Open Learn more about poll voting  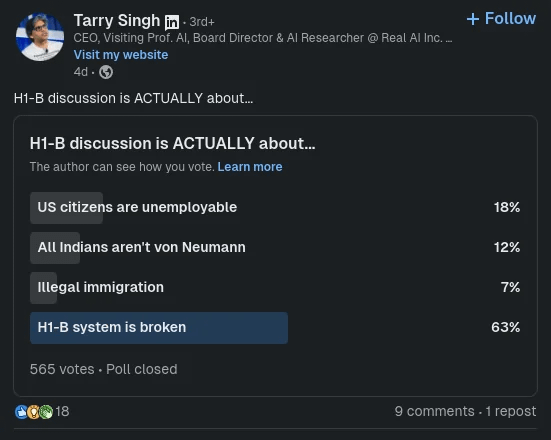pyautogui.click(x=250, y=167)
